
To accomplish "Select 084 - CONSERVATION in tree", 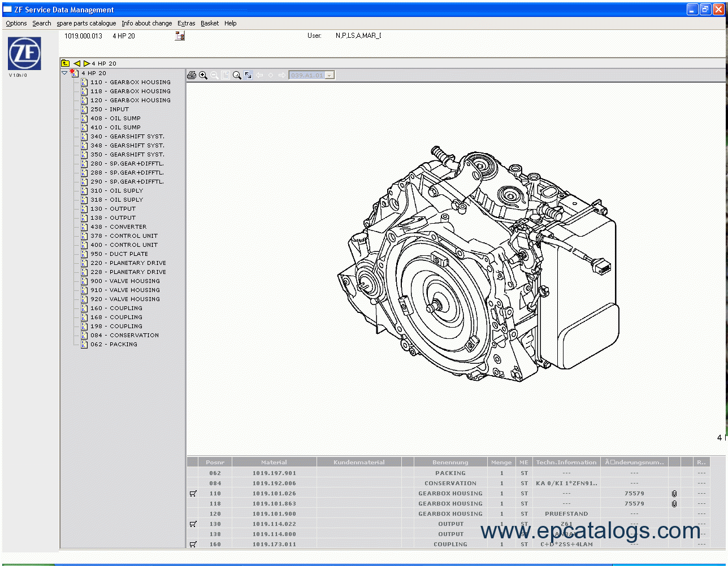I will pos(125,336).
